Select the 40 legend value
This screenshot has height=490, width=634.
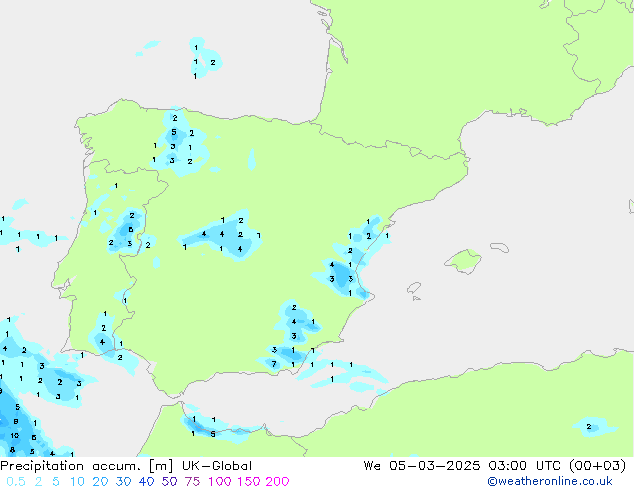(x=146, y=482)
